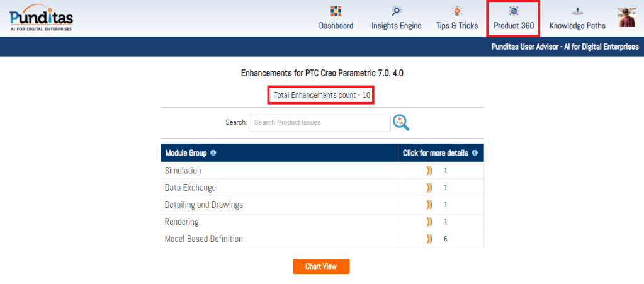The width and height of the screenshot is (644, 284).
Task: Click the Dashboard grid icon
Action: 336,11
